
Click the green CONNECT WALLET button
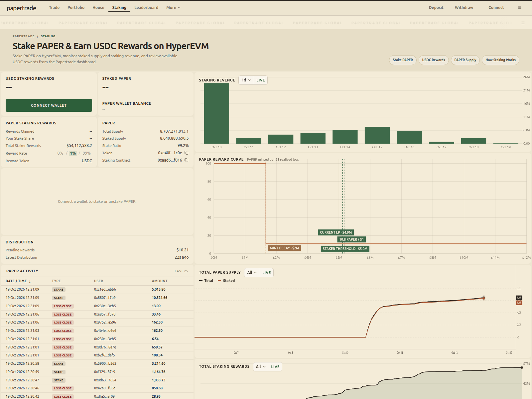[49, 105]
